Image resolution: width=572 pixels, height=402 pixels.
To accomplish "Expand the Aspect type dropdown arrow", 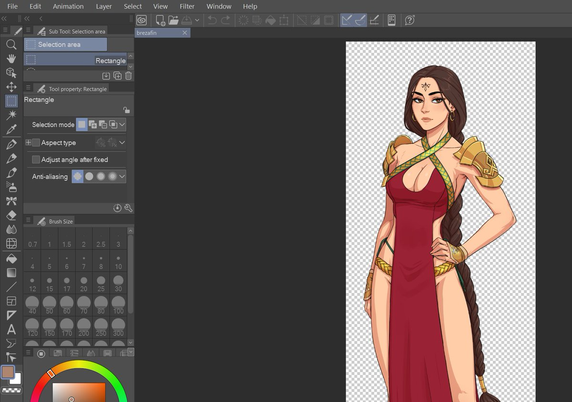I will click(x=122, y=143).
